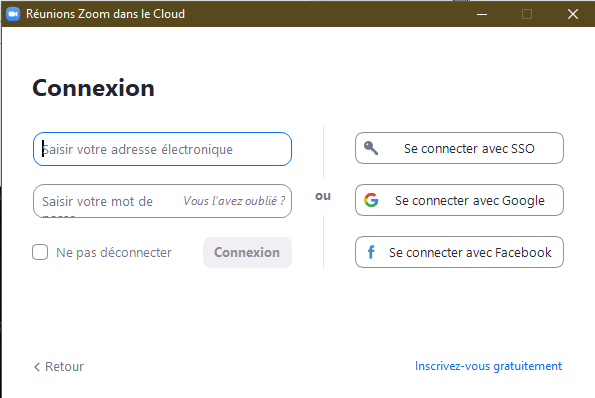Screen dimensions: 595x398
Task: Click the Zoom camera icon in title bar
Action: point(13,14)
